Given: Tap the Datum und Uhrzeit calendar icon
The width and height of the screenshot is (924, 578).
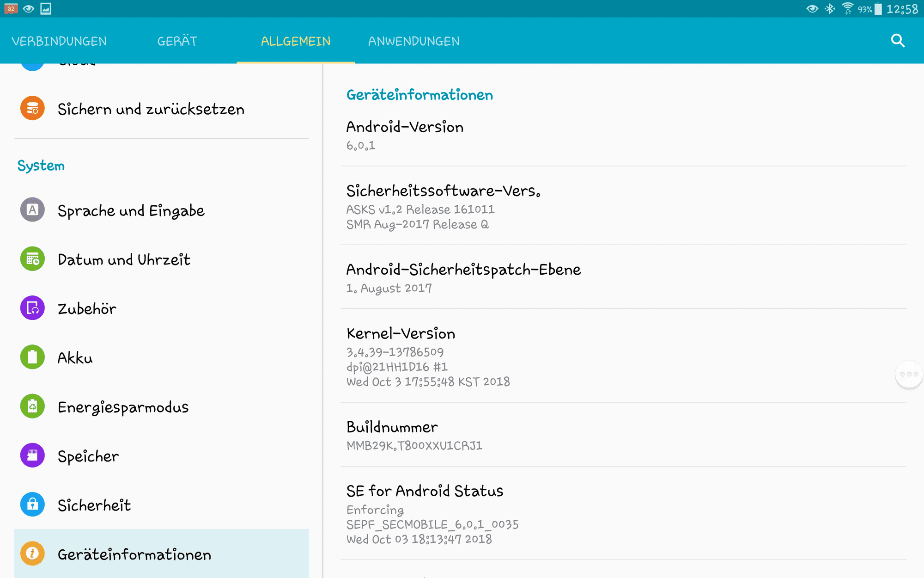Looking at the screenshot, I should pyautogui.click(x=32, y=259).
